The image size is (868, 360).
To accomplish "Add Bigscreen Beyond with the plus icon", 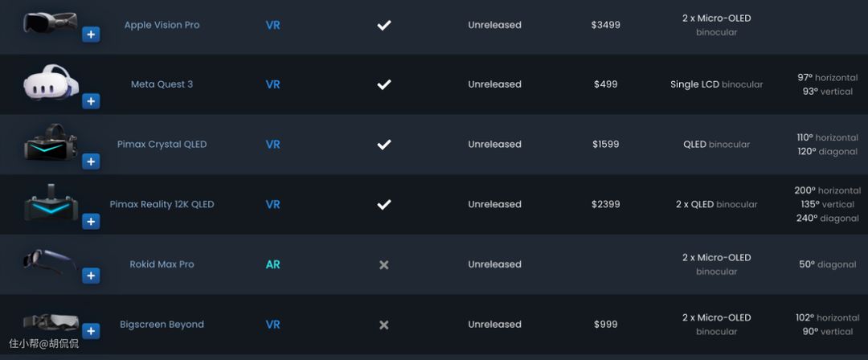I will pyautogui.click(x=91, y=331).
